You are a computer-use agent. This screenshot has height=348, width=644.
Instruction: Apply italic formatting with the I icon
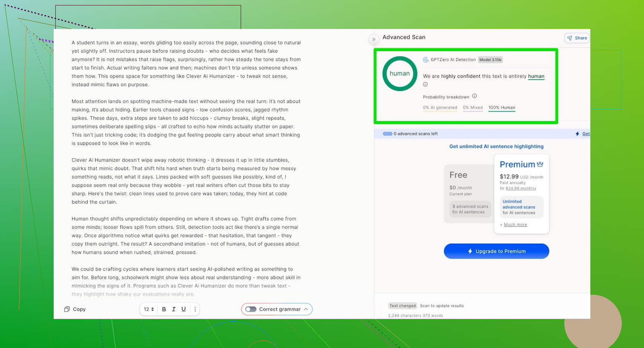[174, 309]
